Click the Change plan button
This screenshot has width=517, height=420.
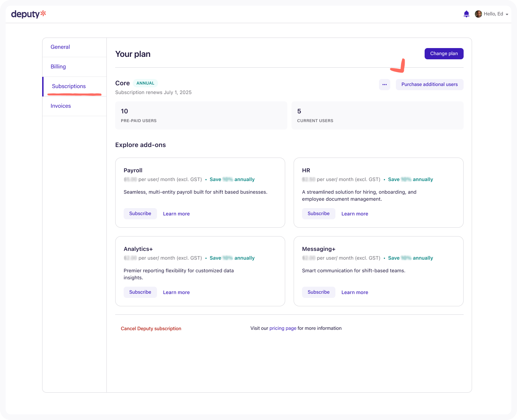444,54
